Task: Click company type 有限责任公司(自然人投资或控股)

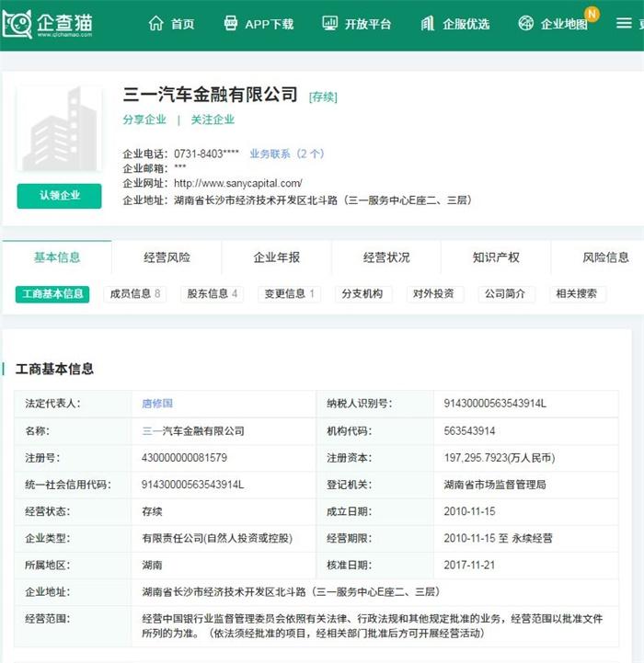Action: point(217,538)
